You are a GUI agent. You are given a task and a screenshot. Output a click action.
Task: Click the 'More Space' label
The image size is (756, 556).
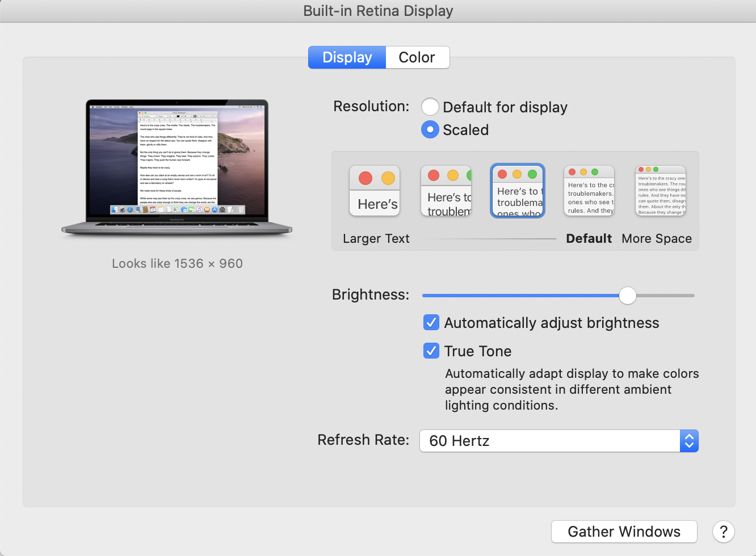click(x=657, y=239)
